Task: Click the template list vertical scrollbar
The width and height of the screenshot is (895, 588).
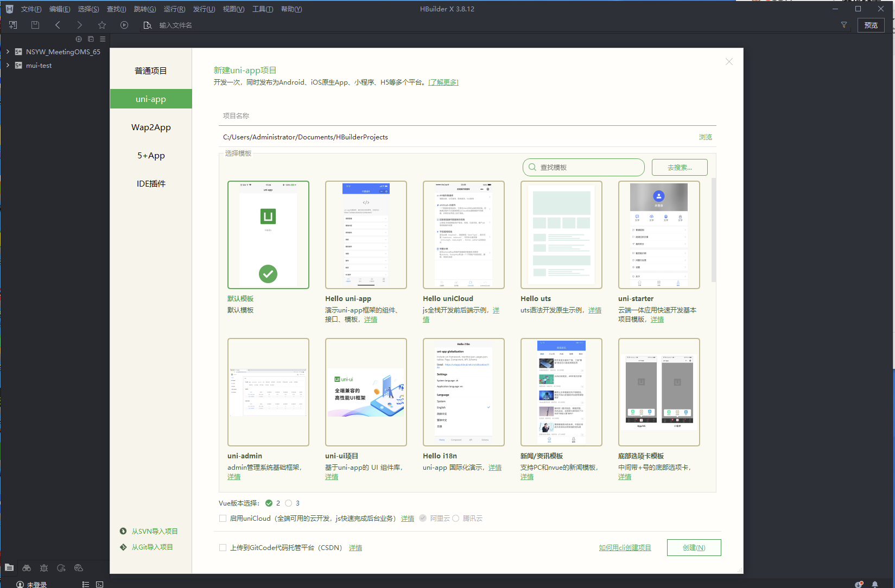Action: [x=713, y=229]
